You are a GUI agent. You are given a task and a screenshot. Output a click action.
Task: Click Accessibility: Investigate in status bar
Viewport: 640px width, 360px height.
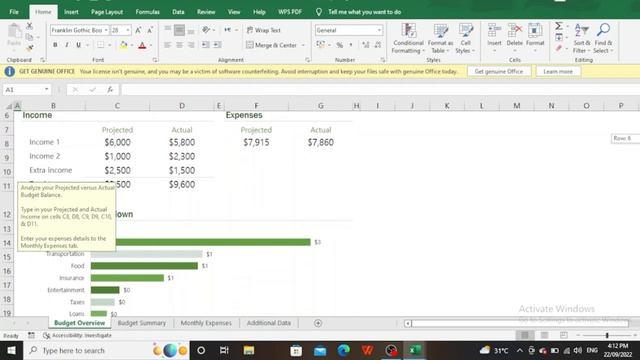[78, 336]
